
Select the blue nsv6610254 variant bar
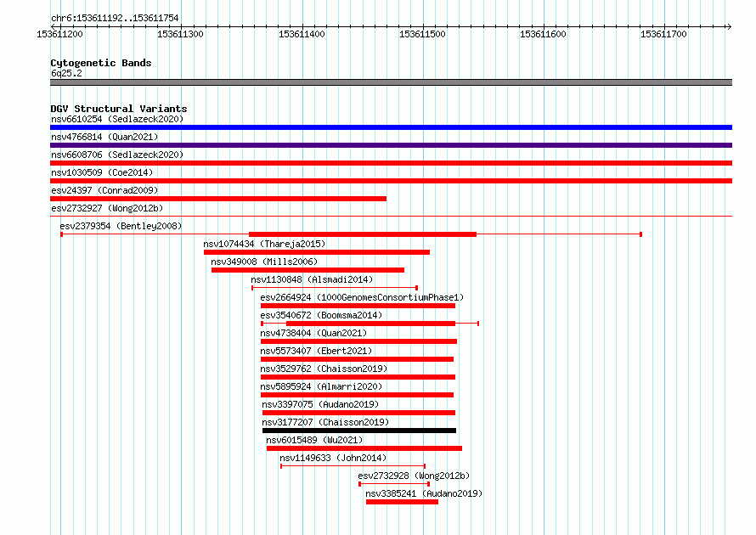point(391,127)
